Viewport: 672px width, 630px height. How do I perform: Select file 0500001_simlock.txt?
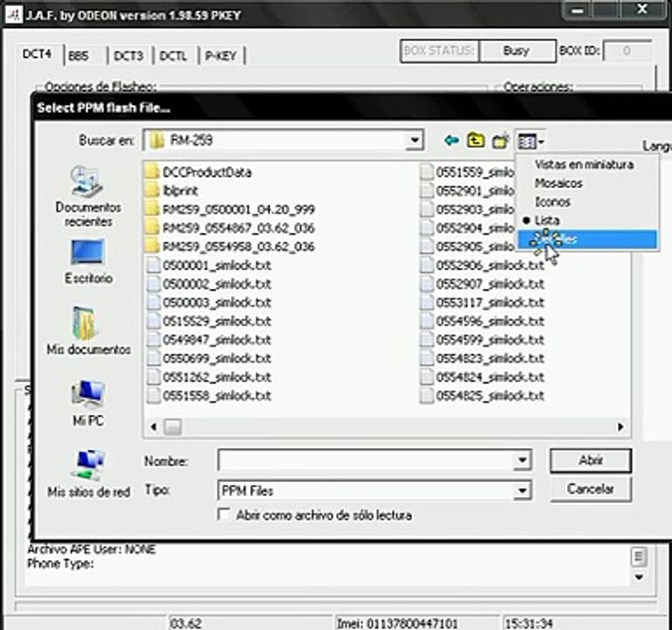[209, 265]
